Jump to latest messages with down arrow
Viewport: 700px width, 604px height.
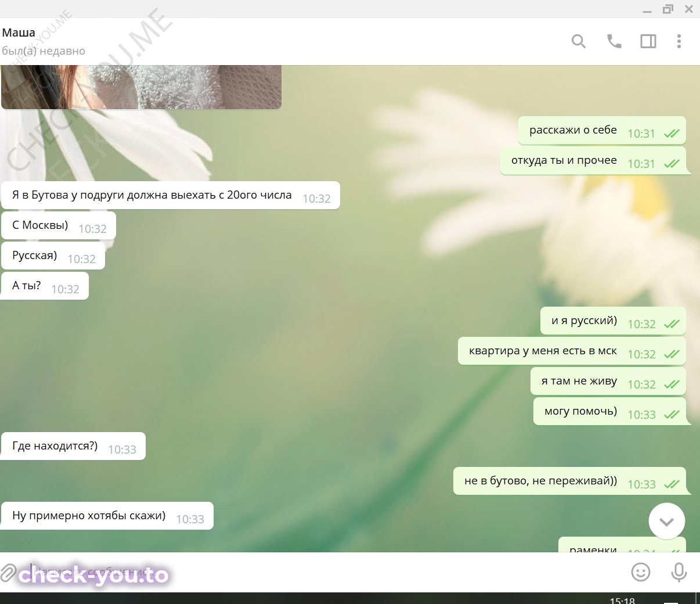[667, 521]
